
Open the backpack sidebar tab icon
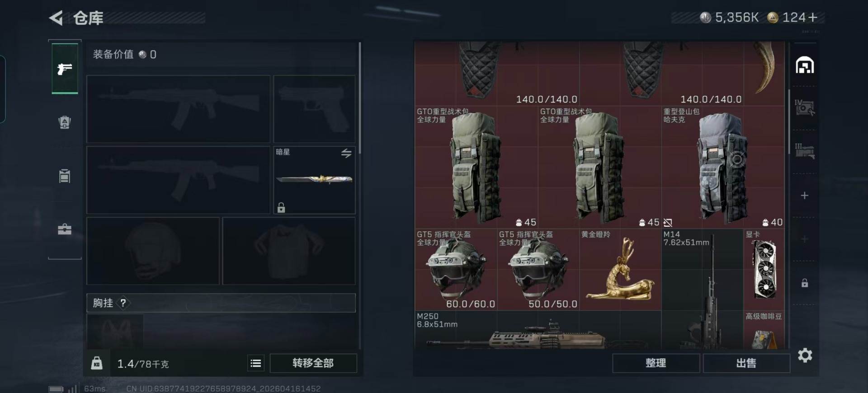pyautogui.click(x=65, y=176)
